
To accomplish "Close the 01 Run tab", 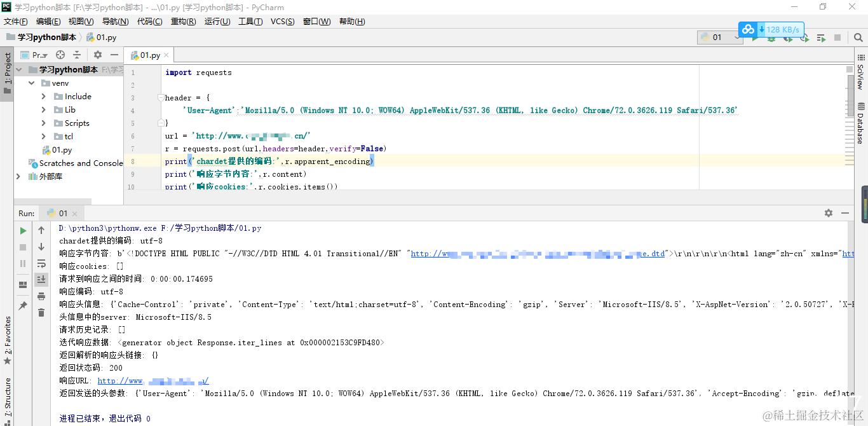I will tap(74, 214).
